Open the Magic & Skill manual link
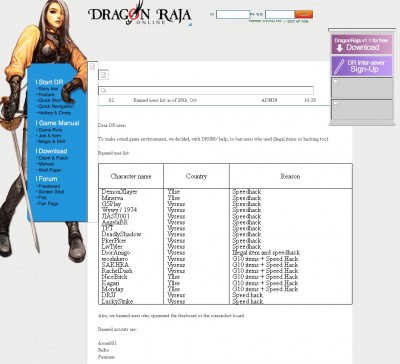400x364 pixels. [51, 141]
